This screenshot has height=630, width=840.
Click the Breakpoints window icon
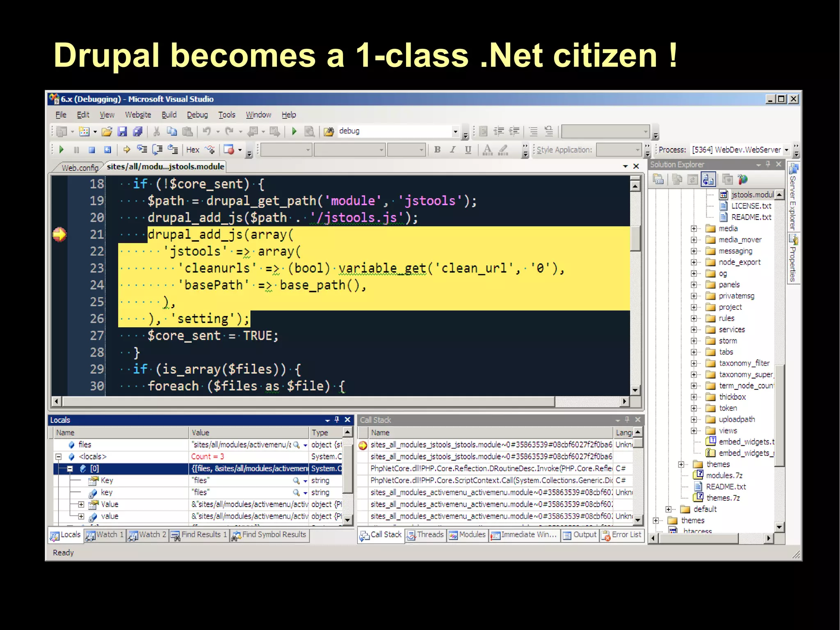(x=229, y=150)
